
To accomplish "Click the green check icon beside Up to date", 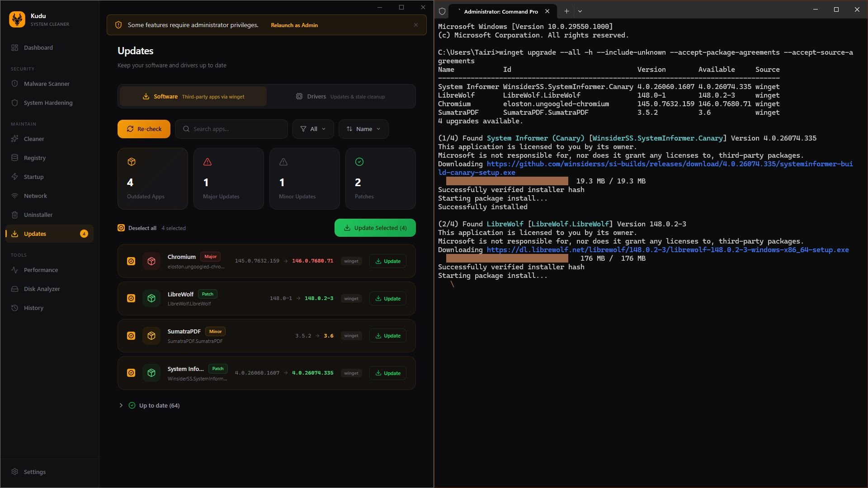I will click(x=132, y=405).
